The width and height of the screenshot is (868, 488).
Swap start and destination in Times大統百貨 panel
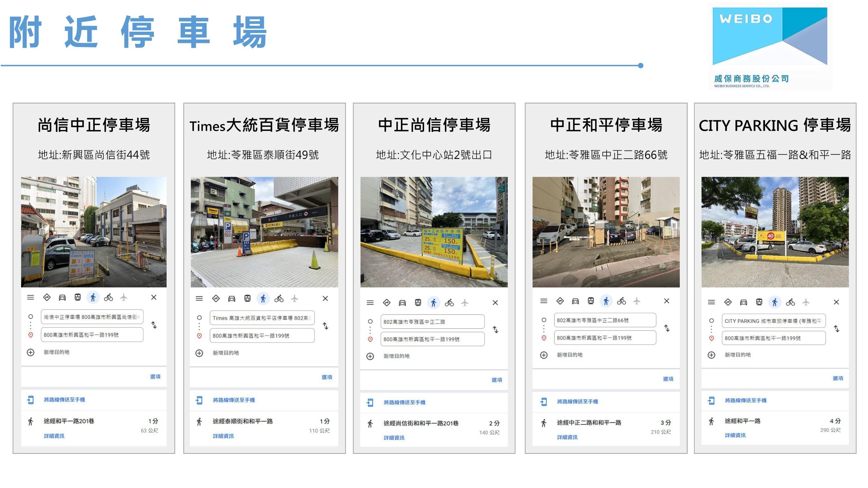coord(325,326)
